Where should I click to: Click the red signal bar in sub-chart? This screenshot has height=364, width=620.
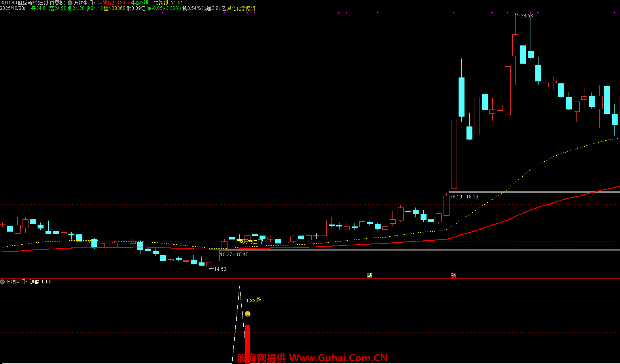[247, 342]
